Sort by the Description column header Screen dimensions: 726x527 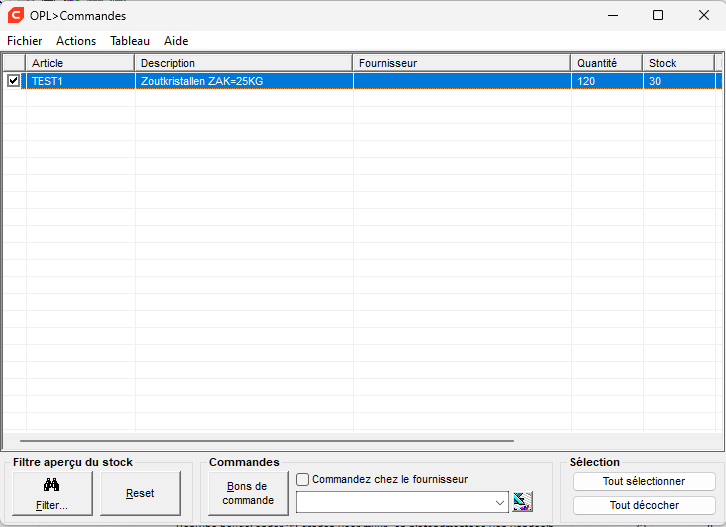click(x=244, y=63)
